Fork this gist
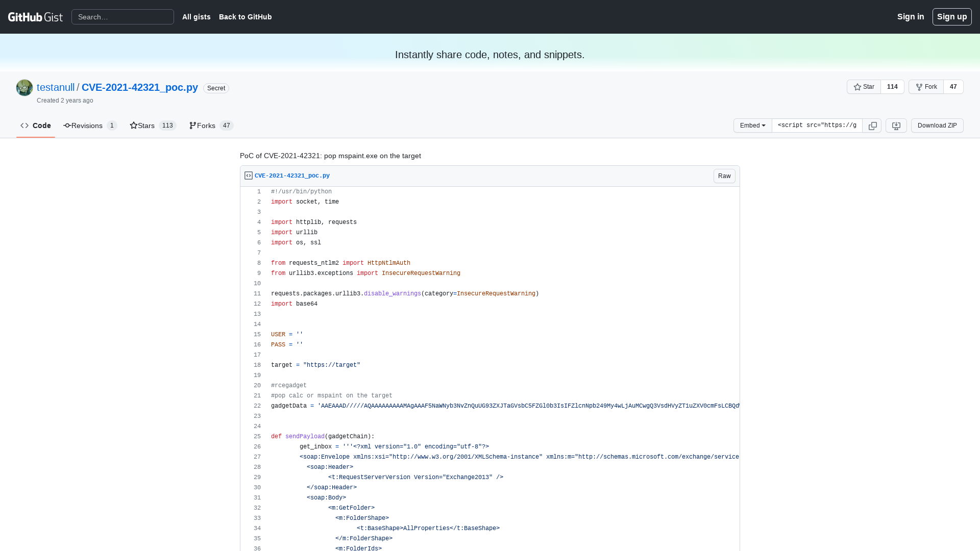 pyautogui.click(x=926, y=87)
